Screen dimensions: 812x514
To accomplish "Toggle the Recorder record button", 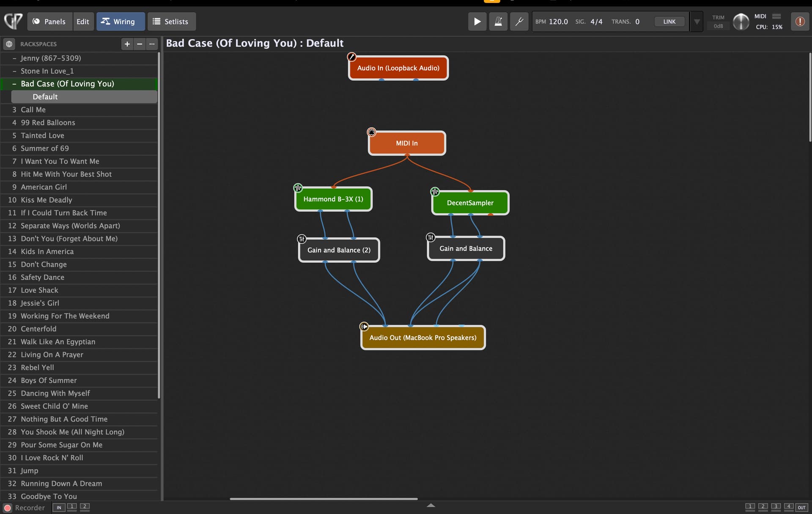I will (8, 508).
